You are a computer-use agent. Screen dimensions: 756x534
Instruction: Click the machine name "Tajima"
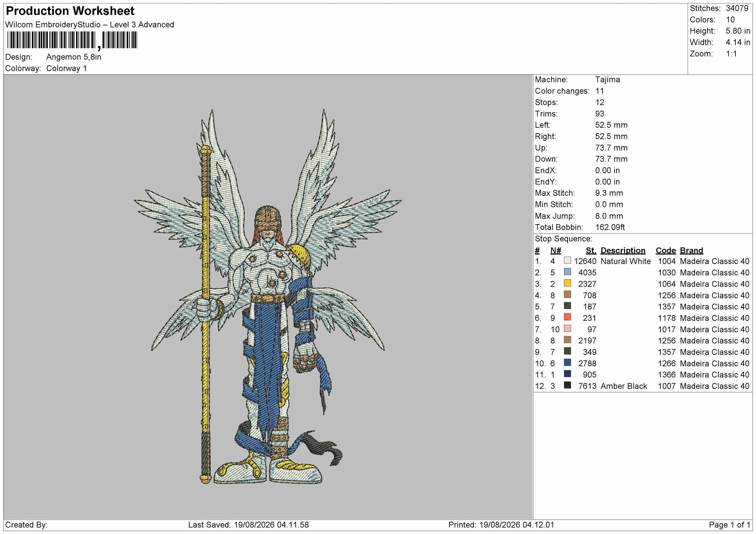point(608,80)
